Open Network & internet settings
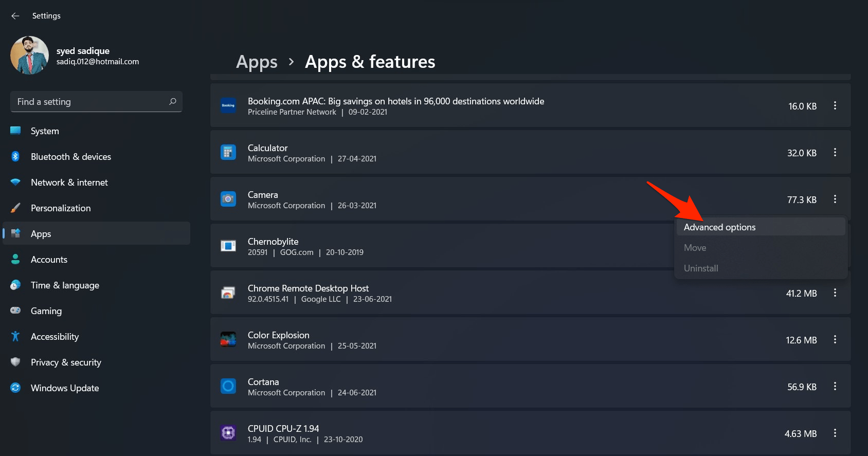 tap(96, 183)
